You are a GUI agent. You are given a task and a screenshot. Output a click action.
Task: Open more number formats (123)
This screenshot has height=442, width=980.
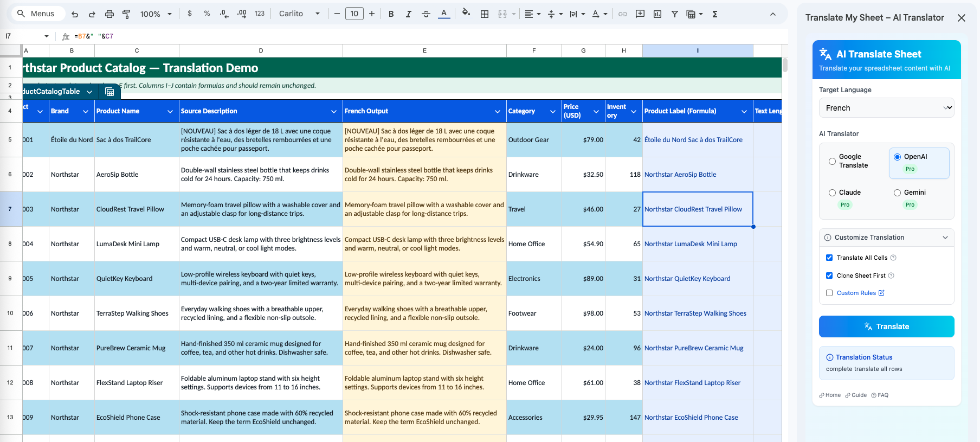[x=260, y=14]
